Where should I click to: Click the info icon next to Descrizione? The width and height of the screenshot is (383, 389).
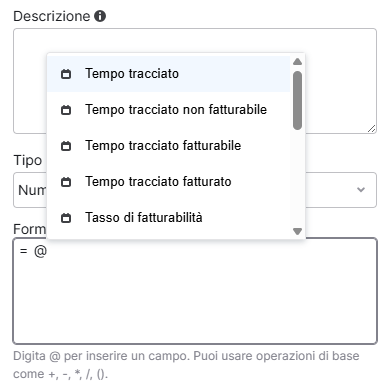100,16
